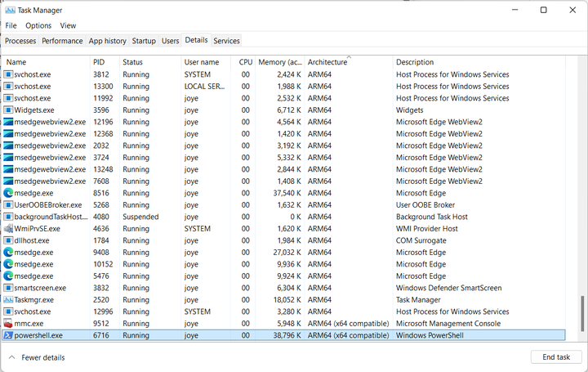Switch to the Startup tab
588x372 pixels.
144,41
